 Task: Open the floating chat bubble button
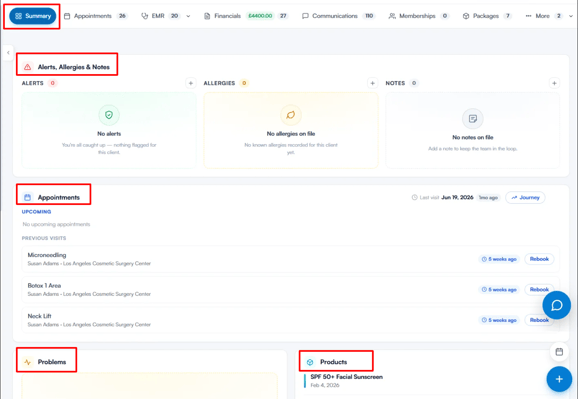557,305
